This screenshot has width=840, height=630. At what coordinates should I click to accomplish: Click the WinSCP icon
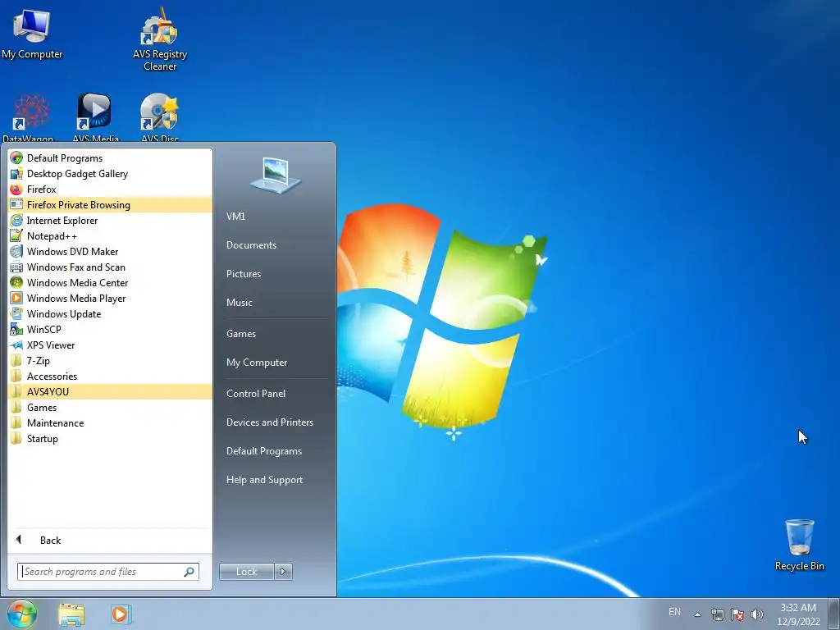click(x=16, y=330)
